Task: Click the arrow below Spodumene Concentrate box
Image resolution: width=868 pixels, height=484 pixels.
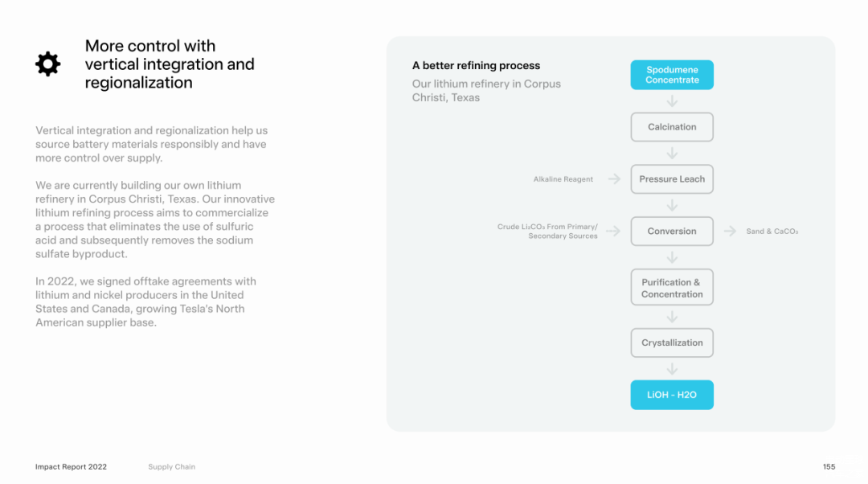Action: (x=672, y=101)
